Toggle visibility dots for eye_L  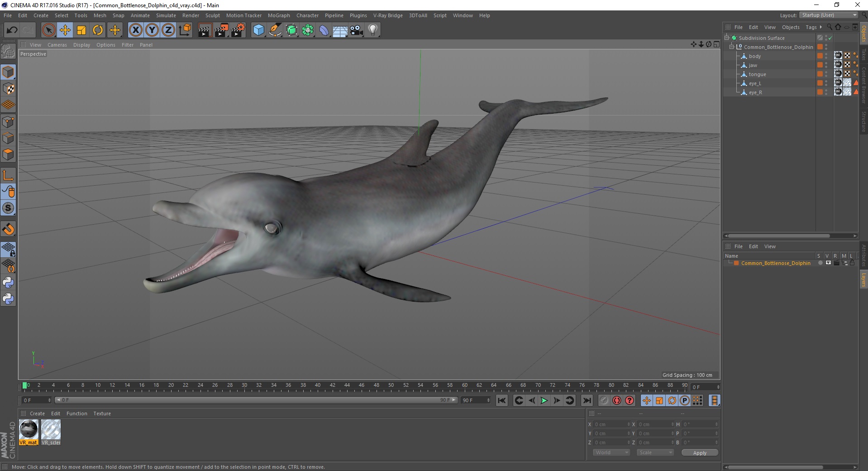click(826, 83)
